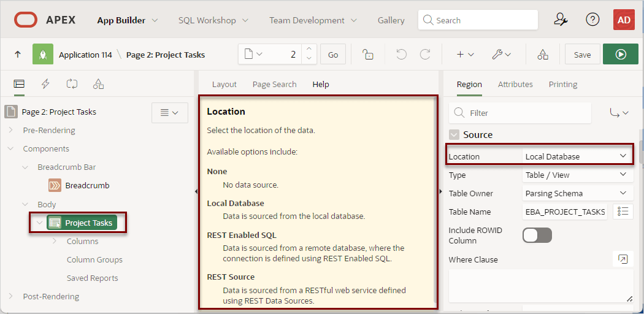644x314 pixels.
Task: Click the Redo arrow icon
Action: click(x=425, y=54)
